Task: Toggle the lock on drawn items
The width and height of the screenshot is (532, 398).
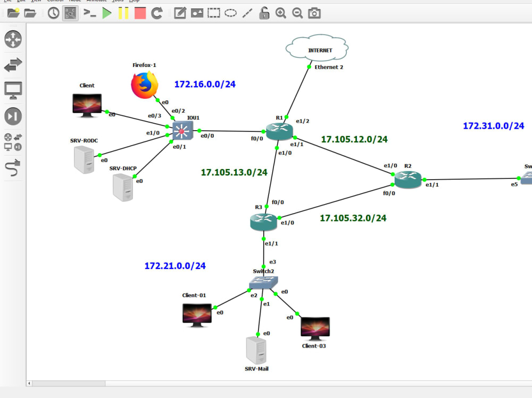Action: (x=263, y=13)
